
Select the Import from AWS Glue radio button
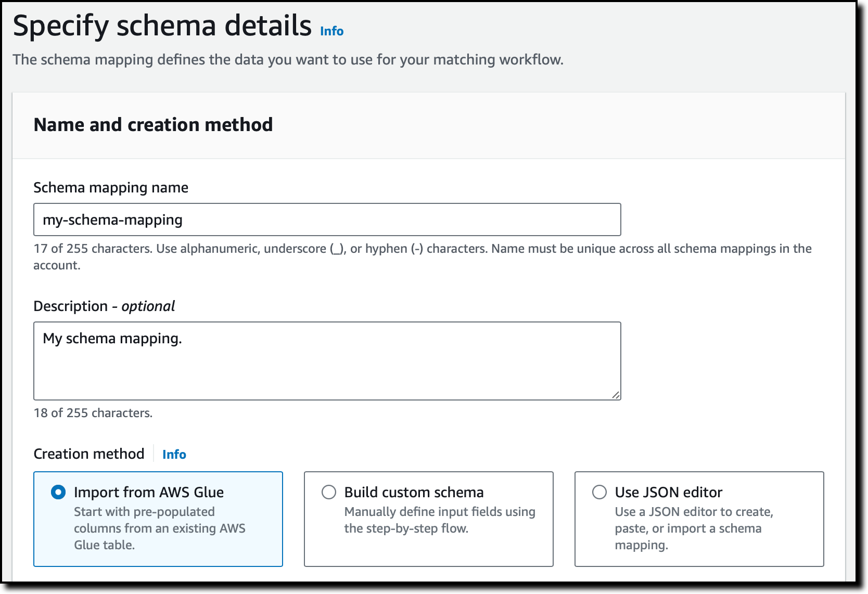[x=58, y=492]
